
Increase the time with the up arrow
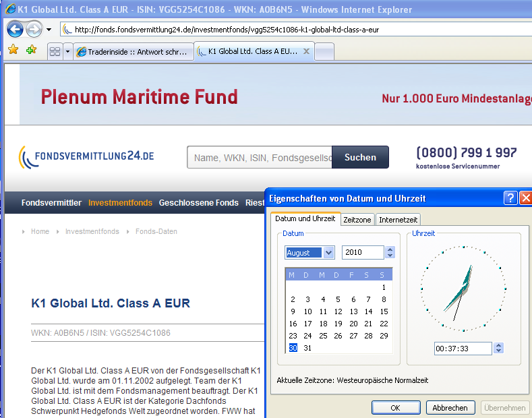pyautogui.click(x=498, y=345)
